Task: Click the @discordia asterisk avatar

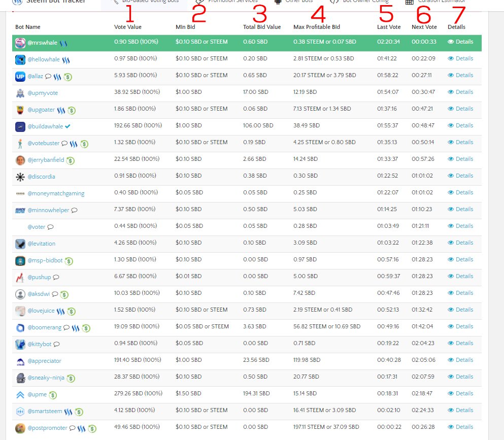Action: pyautogui.click(x=20, y=177)
